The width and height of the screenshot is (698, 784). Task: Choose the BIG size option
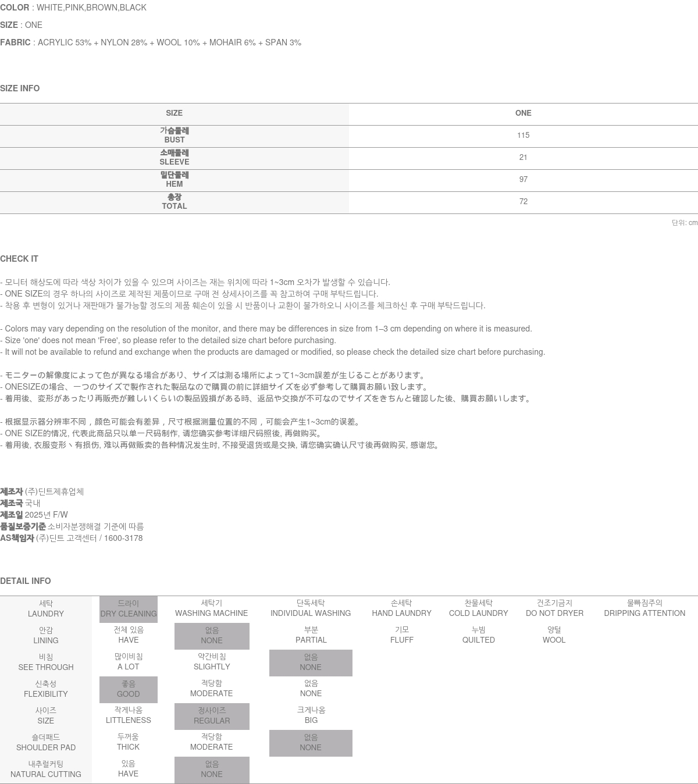311,715
